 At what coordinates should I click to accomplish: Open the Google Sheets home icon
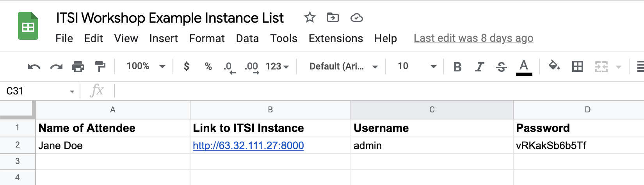point(28,26)
